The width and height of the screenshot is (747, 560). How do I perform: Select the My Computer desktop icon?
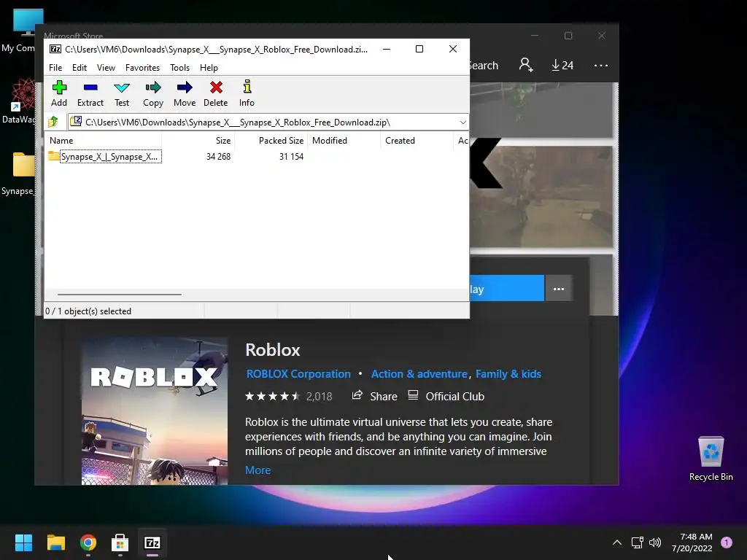(x=22, y=31)
